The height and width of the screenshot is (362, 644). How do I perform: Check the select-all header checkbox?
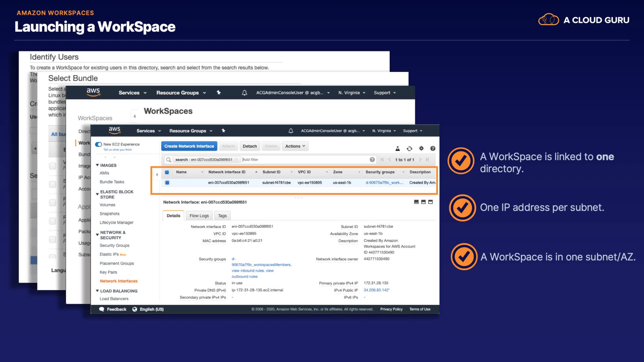(x=167, y=172)
